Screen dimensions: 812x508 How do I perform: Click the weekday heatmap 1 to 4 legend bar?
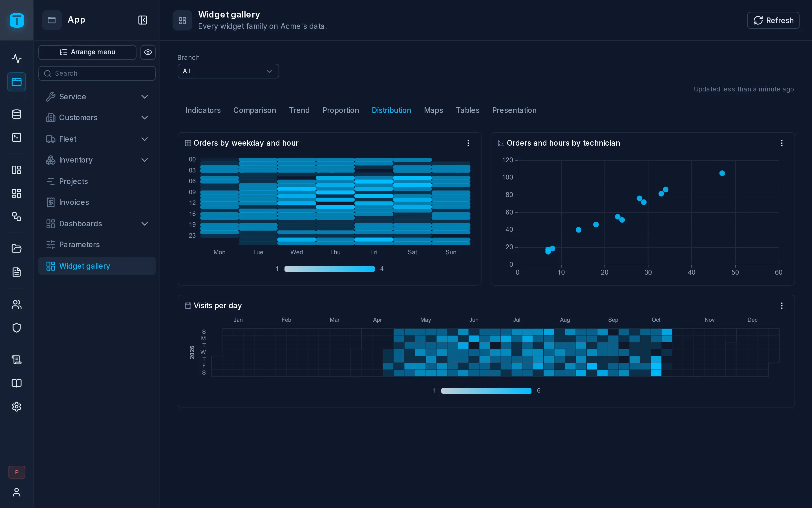(330, 269)
